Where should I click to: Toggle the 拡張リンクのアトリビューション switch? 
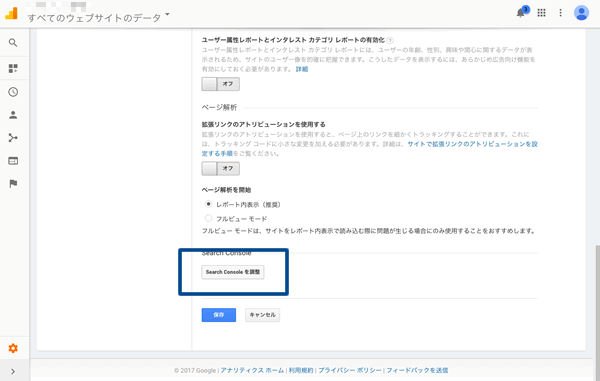coord(221,168)
